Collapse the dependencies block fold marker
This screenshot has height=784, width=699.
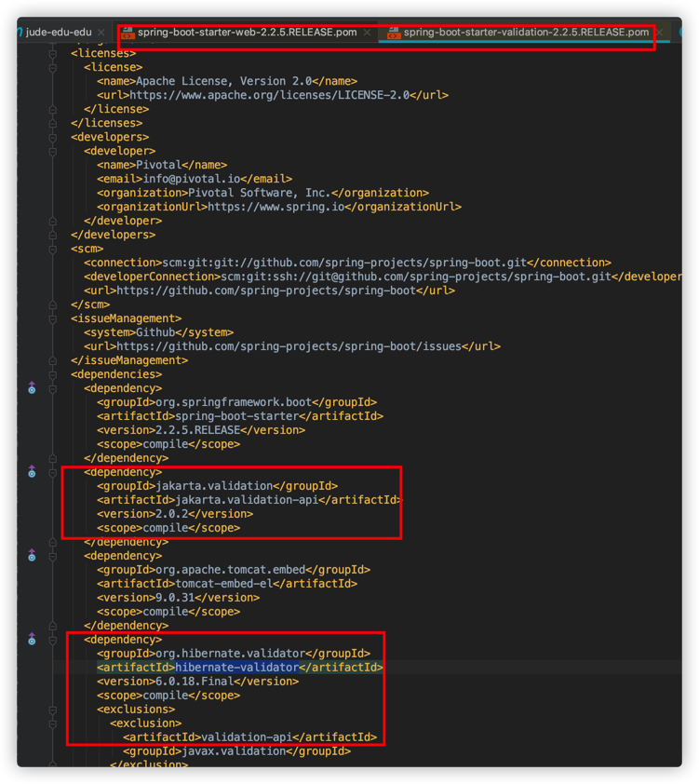point(52,374)
